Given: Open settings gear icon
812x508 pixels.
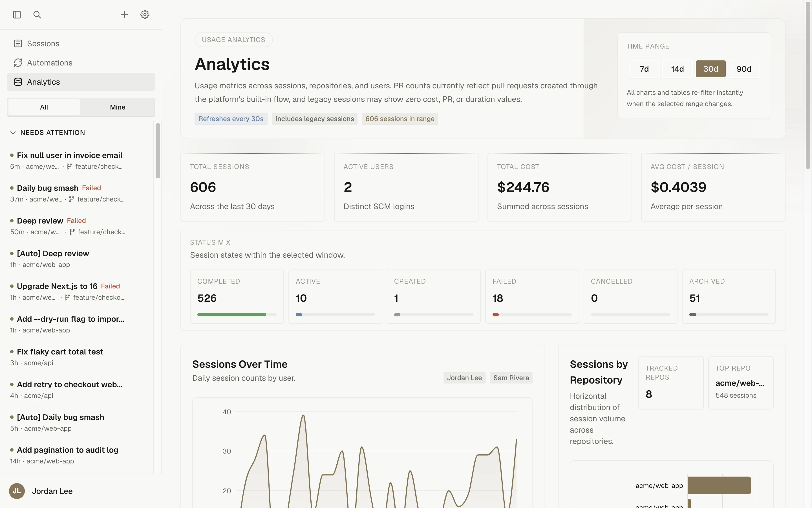Looking at the screenshot, I should [145, 15].
